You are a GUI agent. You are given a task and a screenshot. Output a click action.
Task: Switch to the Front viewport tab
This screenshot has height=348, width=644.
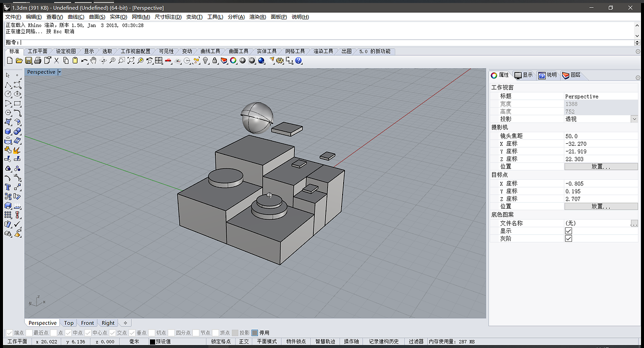[x=88, y=323]
